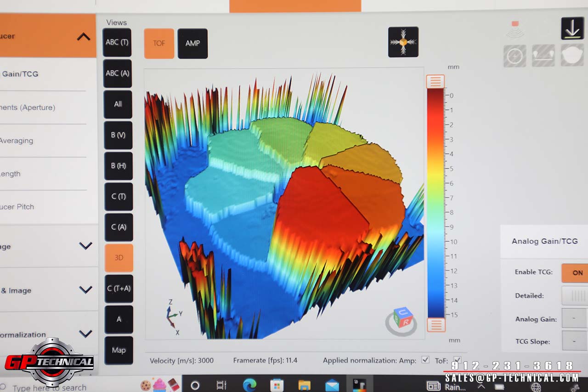Collapse the orange transducer section chevron
Image resolution: width=588 pixels, height=392 pixels.
click(x=83, y=37)
